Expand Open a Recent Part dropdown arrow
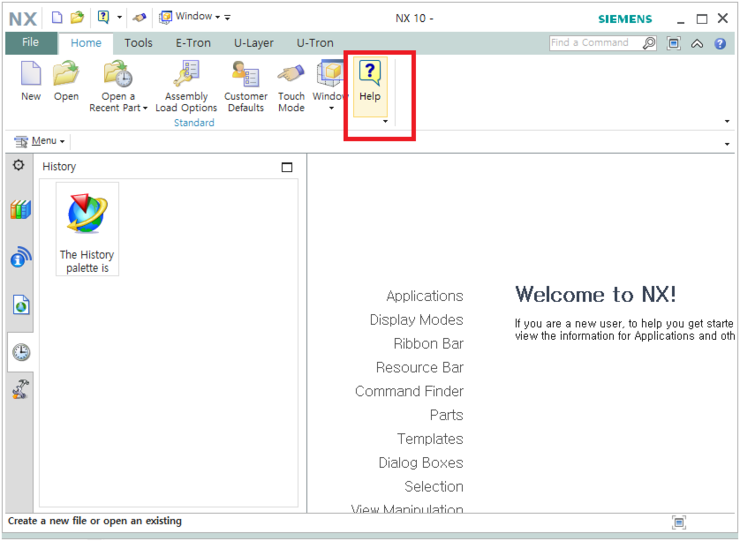The image size is (740, 541). pos(145,108)
